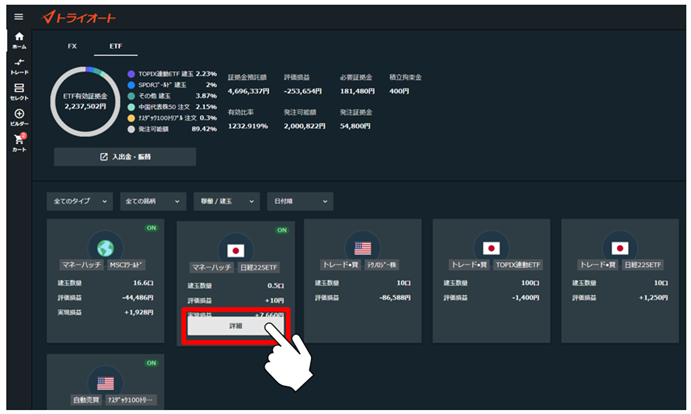Image resolution: width=691 pixels, height=414 pixels.
Task: Click 0.5口 on マネーハッチ 日経225ETF card
Action: (275, 285)
